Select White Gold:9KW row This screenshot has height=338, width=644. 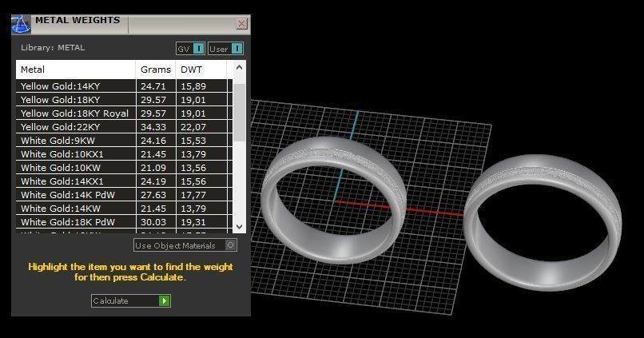[124, 141]
